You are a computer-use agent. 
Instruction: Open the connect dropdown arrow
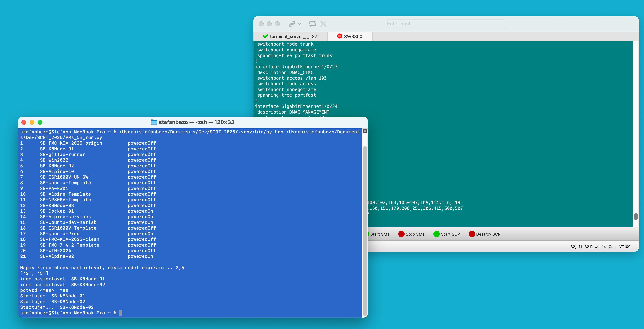tap(300, 24)
